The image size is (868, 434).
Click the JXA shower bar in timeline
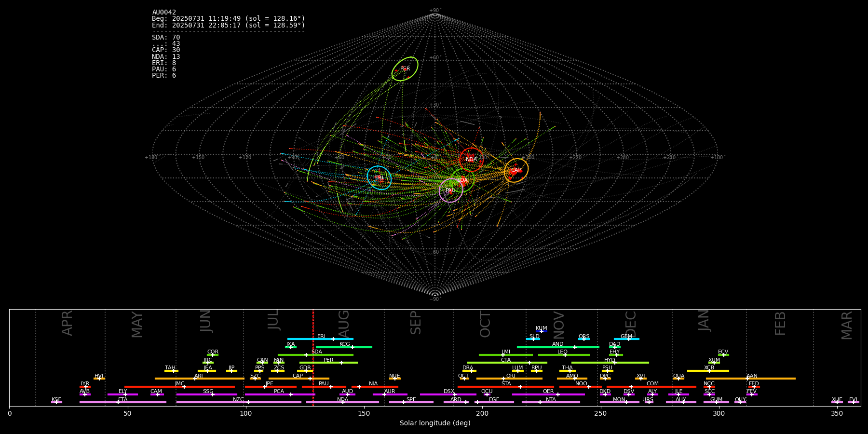click(291, 347)
